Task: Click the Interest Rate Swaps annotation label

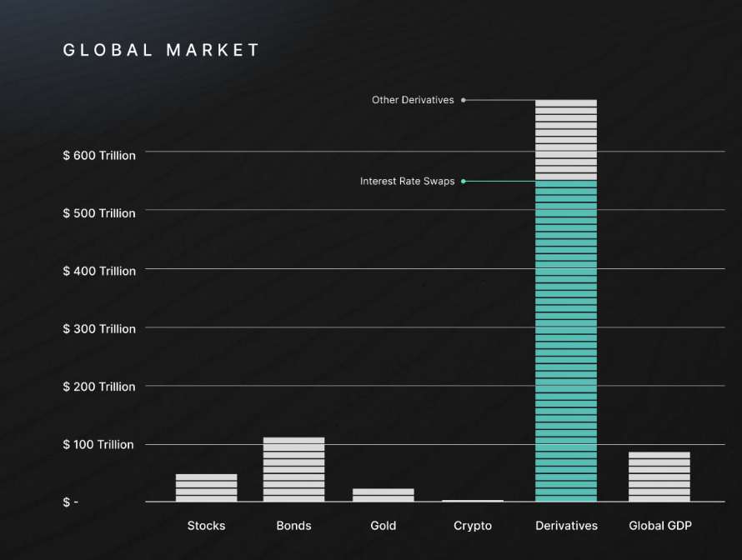Action: click(407, 181)
